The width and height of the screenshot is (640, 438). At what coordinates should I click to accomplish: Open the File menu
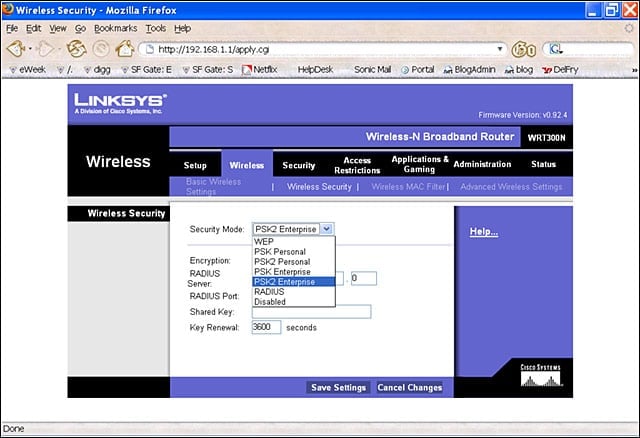coord(12,28)
